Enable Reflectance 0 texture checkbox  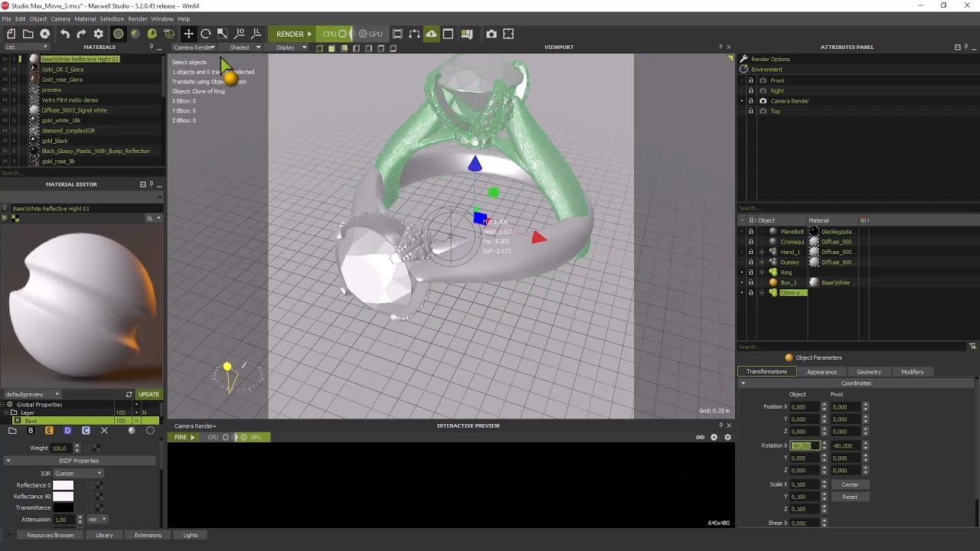point(90,485)
